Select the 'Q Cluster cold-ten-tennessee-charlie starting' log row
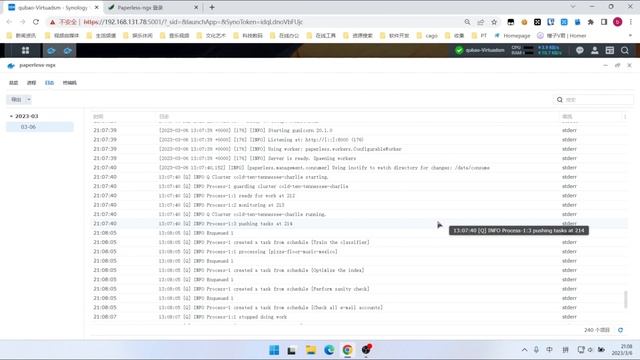The image size is (640, 360). point(359,177)
